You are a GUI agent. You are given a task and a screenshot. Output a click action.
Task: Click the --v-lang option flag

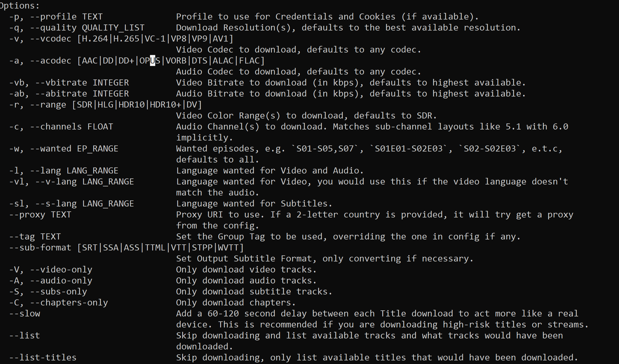click(x=56, y=181)
